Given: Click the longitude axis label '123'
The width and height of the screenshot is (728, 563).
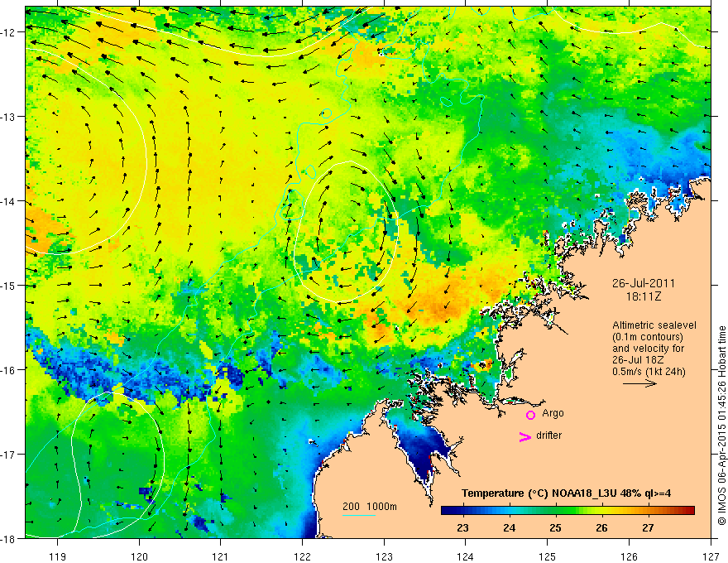Looking at the screenshot, I should coord(384,556).
